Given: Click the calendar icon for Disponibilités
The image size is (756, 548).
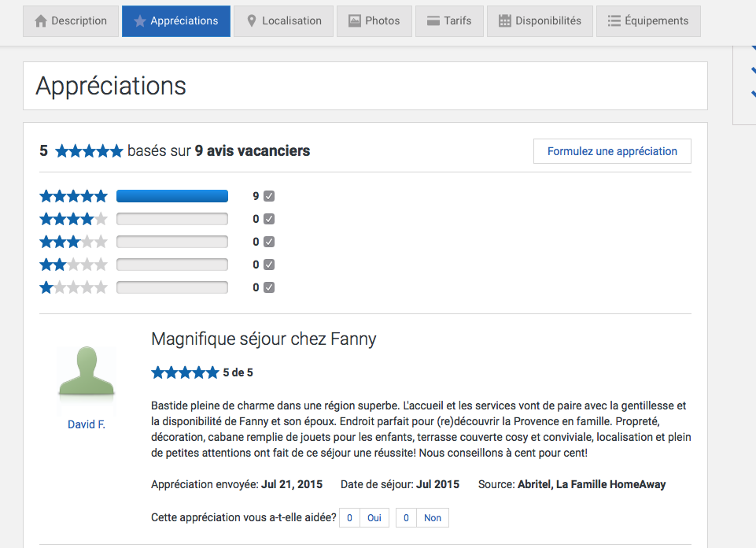Looking at the screenshot, I should point(505,21).
